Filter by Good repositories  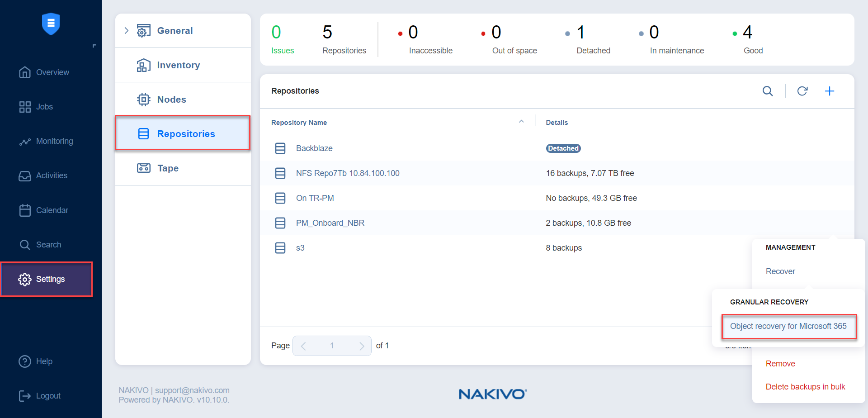pos(748,39)
